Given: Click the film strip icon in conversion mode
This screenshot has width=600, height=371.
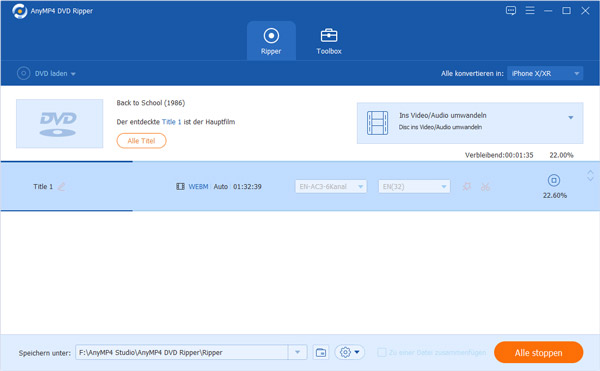Looking at the screenshot, I should (x=377, y=123).
